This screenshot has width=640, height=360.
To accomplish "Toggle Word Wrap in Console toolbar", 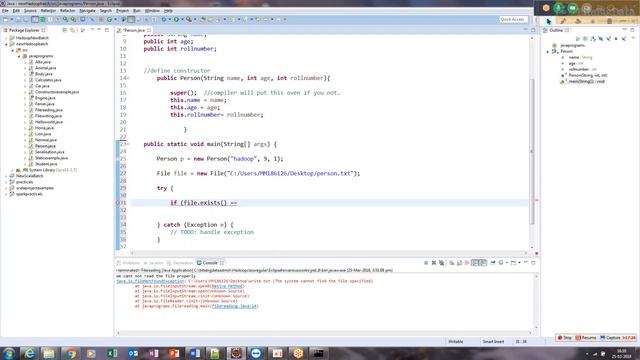I will [467, 263].
